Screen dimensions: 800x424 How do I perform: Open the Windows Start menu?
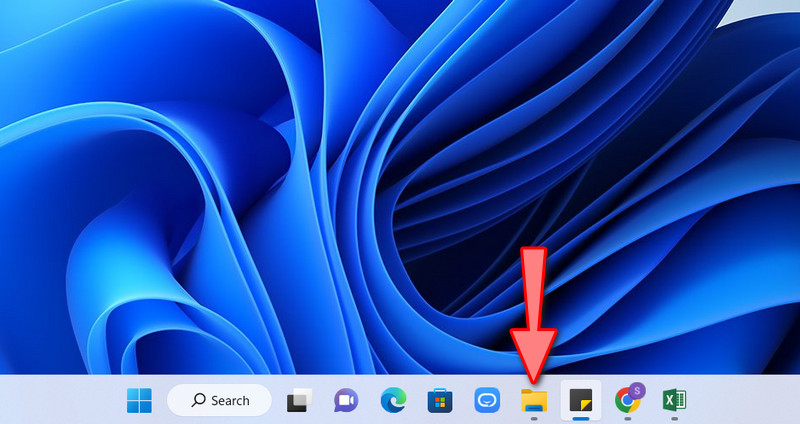pos(140,400)
